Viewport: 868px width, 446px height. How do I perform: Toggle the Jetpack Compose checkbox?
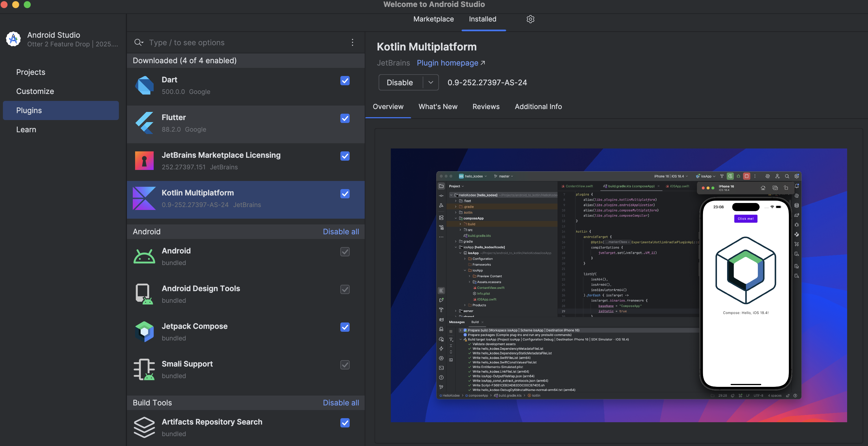tap(345, 327)
